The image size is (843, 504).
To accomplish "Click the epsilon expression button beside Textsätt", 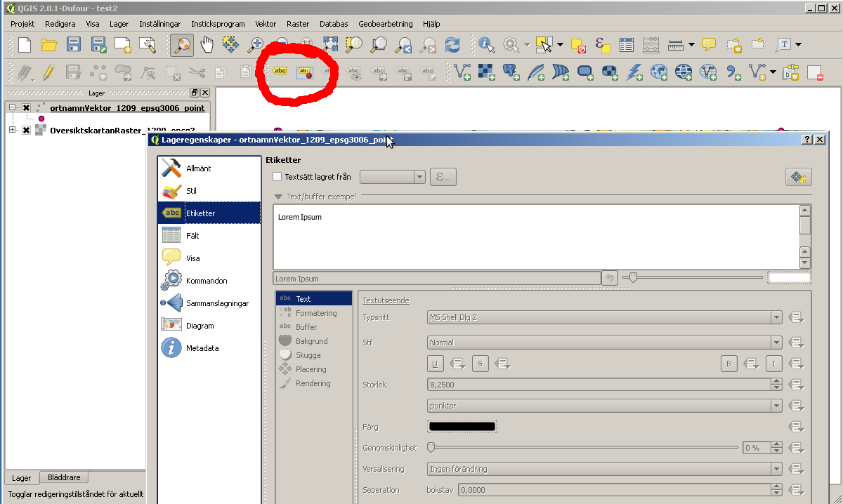I will click(x=443, y=177).
